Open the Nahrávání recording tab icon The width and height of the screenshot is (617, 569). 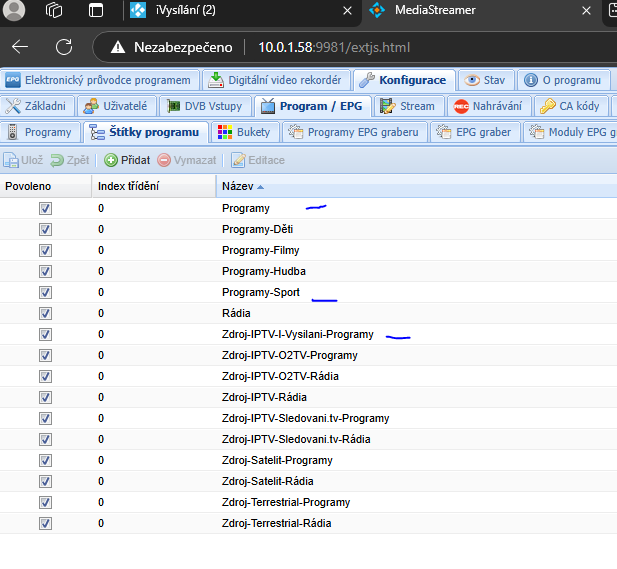coord(462,106)
